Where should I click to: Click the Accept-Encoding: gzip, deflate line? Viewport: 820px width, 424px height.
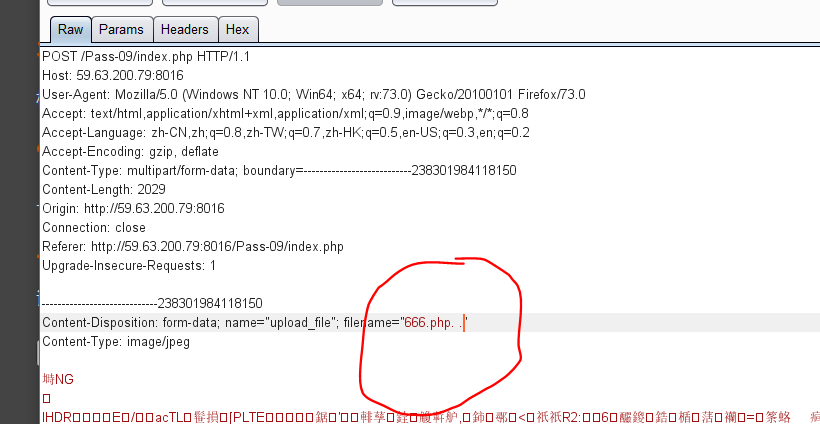click(130, 152)
